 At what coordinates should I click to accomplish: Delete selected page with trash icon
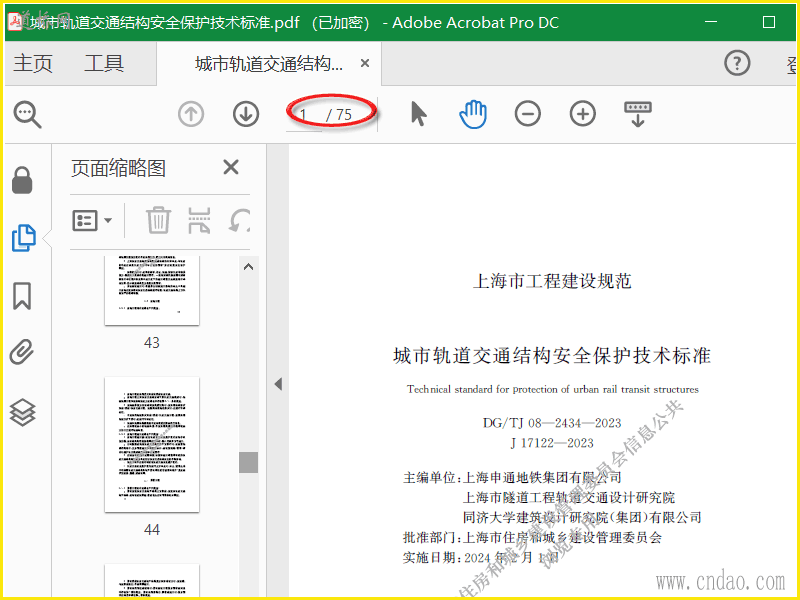tap(158, 220)
